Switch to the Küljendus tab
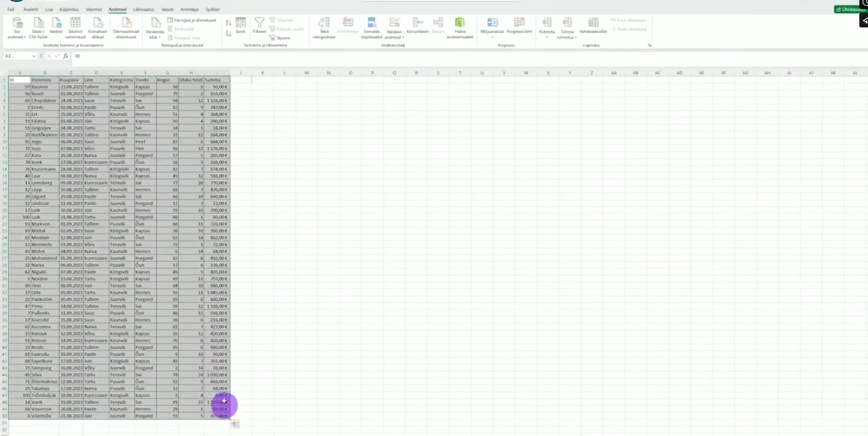The width and height of the screenshot is (868, 436). [x=69, y=9]
